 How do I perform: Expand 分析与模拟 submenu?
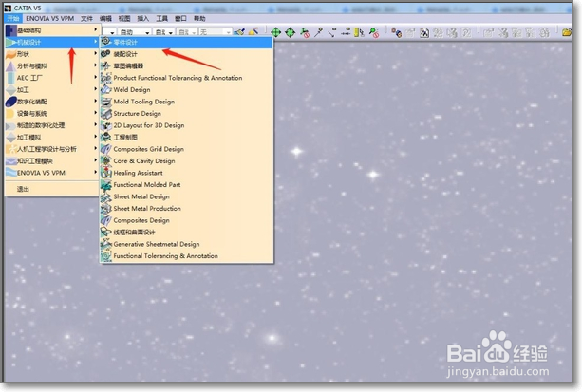(52, 66)
